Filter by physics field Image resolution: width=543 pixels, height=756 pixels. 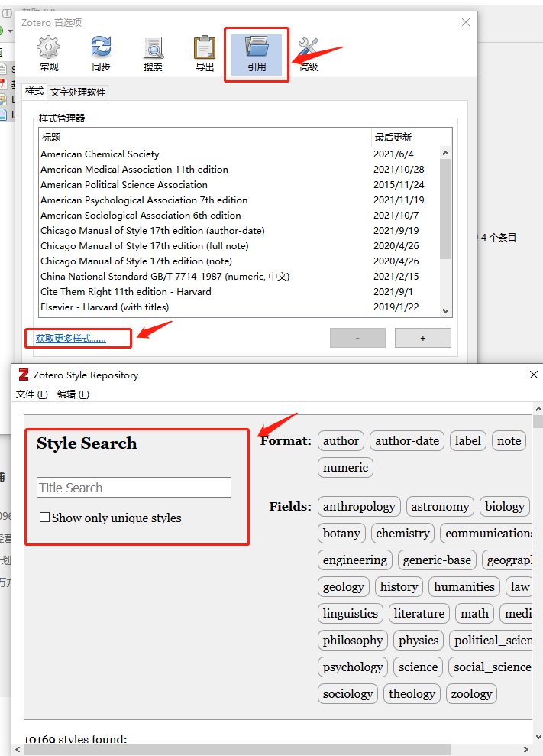419,640
